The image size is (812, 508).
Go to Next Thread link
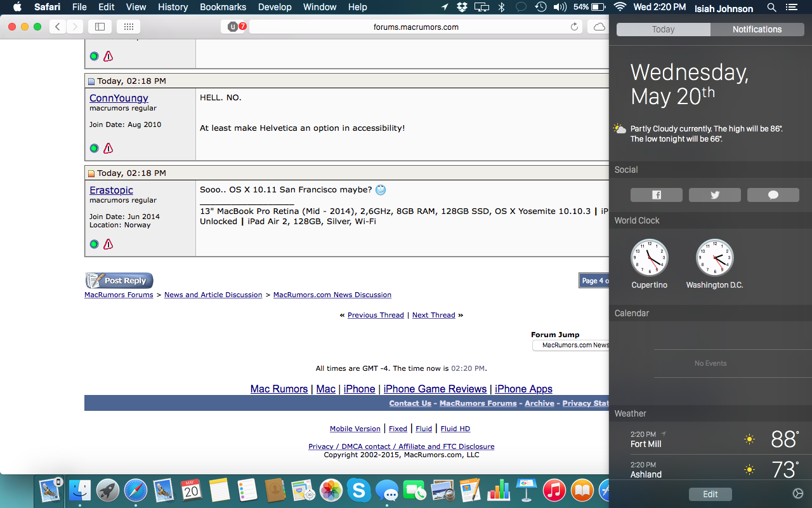(434, 315)
